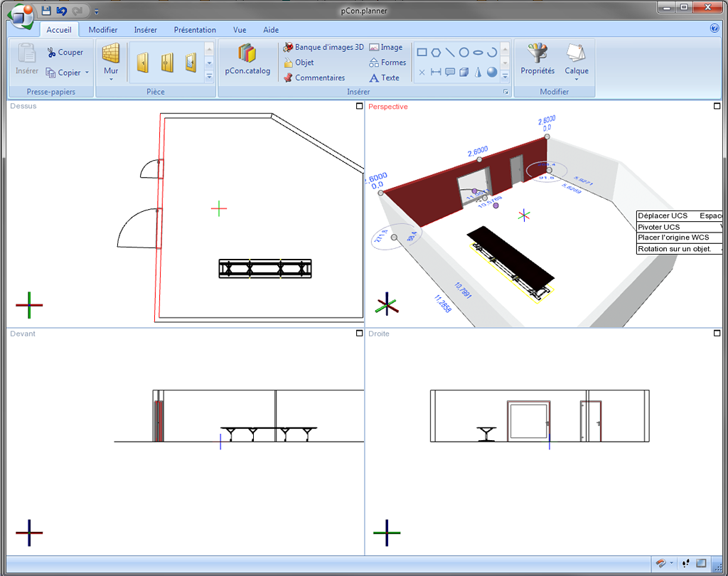Open the Copier dropdown arrow
This screenshot has width=728, height=576.
[x=87, y=73]
